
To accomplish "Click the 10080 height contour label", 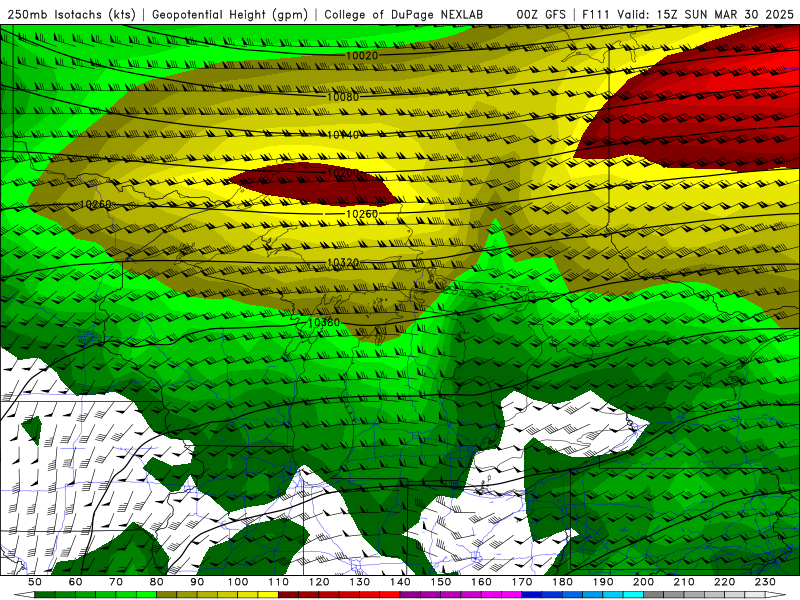I will click(x=342, y=97).
